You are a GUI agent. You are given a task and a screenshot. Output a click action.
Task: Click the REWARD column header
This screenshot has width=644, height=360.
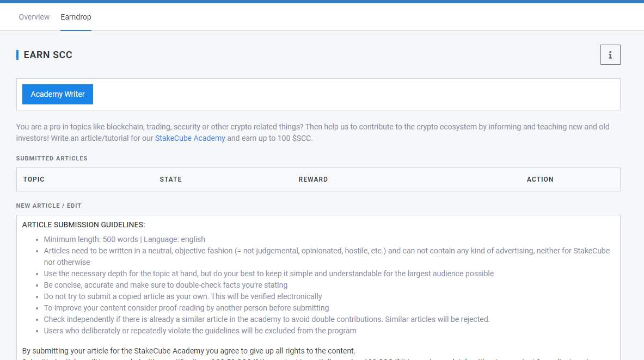tap(313, 179)
